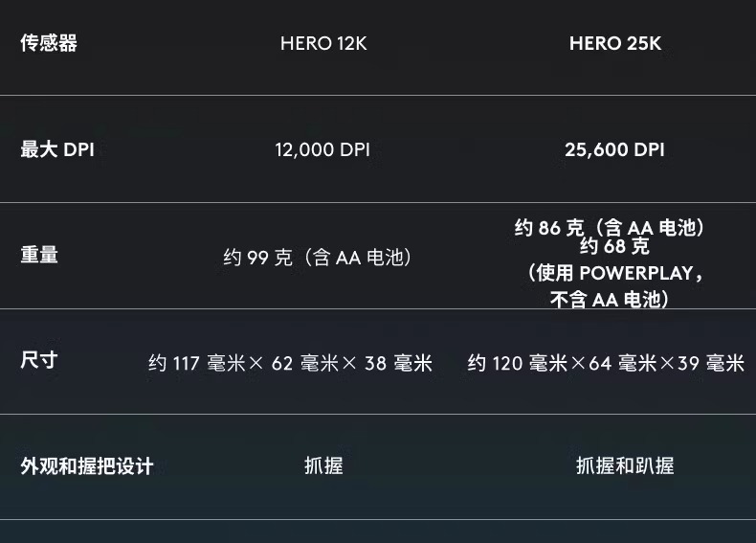756x543 pixels.
Task: Click the 使用 POWERPLAY text line
Action: [x=614, y=273]
